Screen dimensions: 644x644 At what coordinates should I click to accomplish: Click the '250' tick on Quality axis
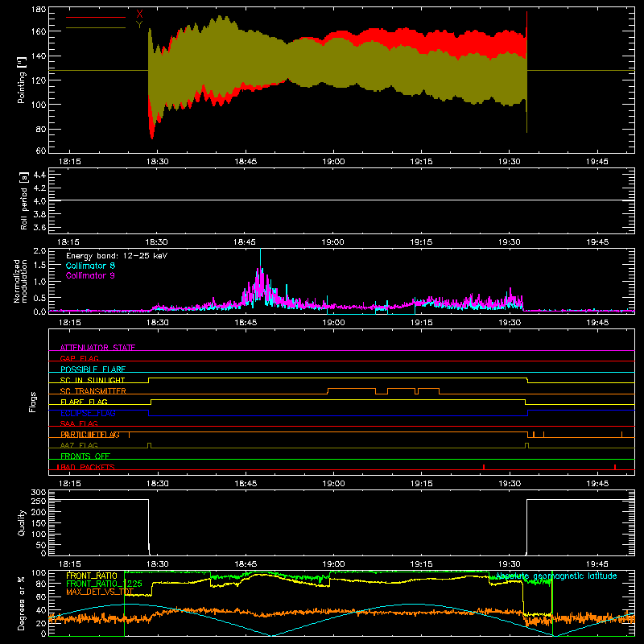point(39,502)
